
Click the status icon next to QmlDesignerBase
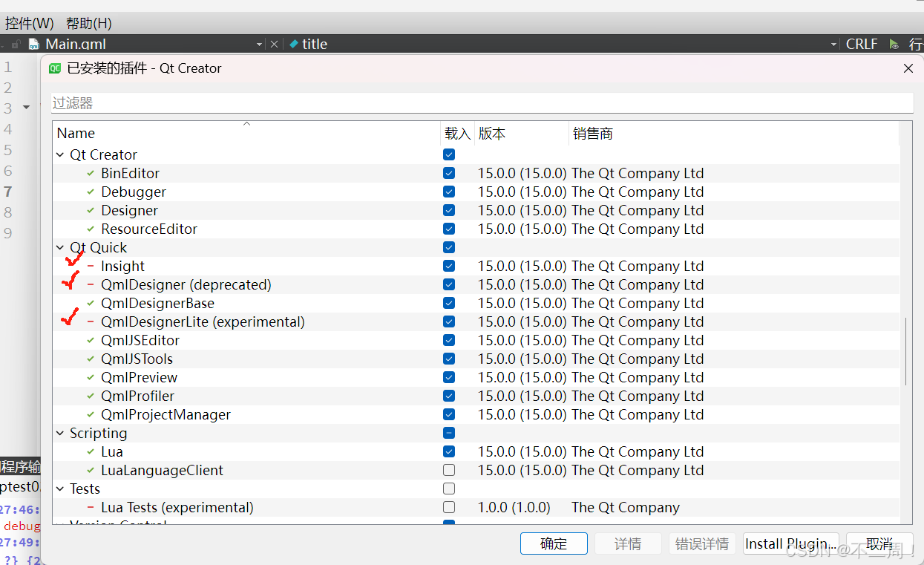click(91, 303)
